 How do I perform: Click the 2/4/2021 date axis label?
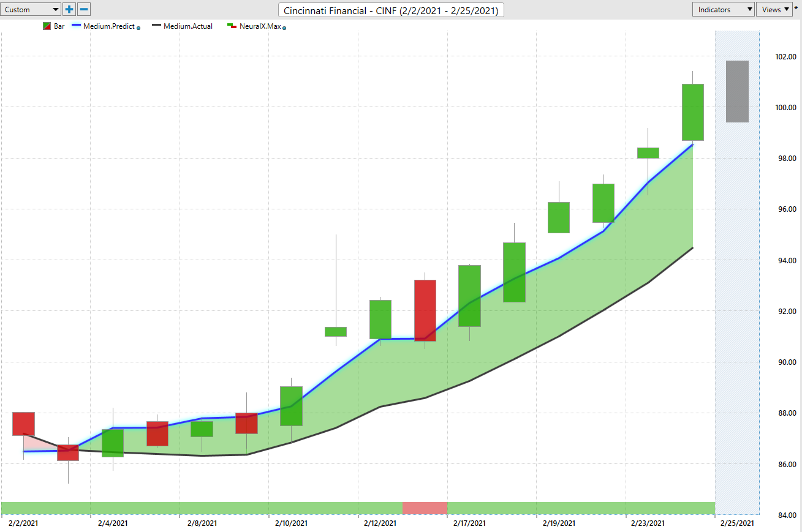pyautogui.click(x=113, y=523)
